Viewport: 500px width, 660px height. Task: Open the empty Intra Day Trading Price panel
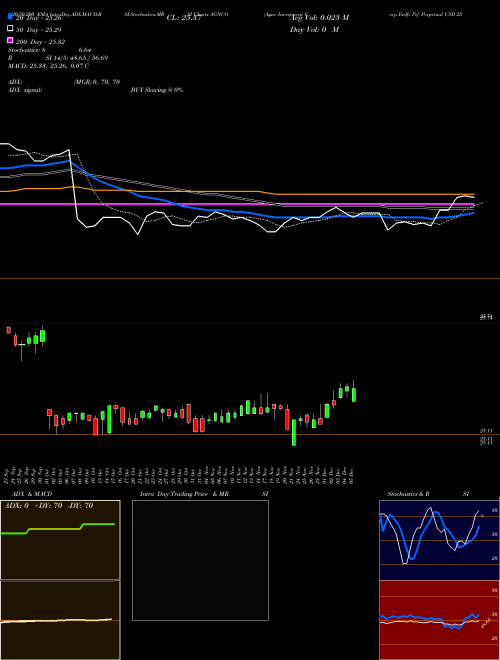pos(200,560)
